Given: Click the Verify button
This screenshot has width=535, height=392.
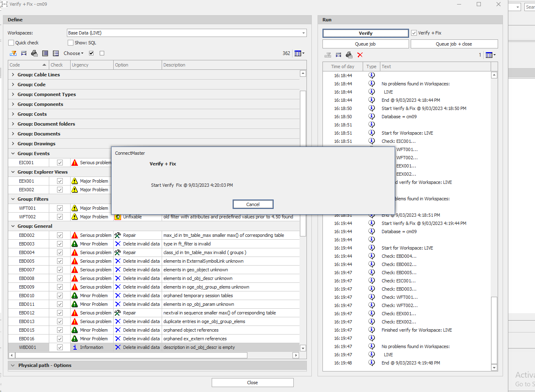Looking at the screenshot, I should [366, 33].
